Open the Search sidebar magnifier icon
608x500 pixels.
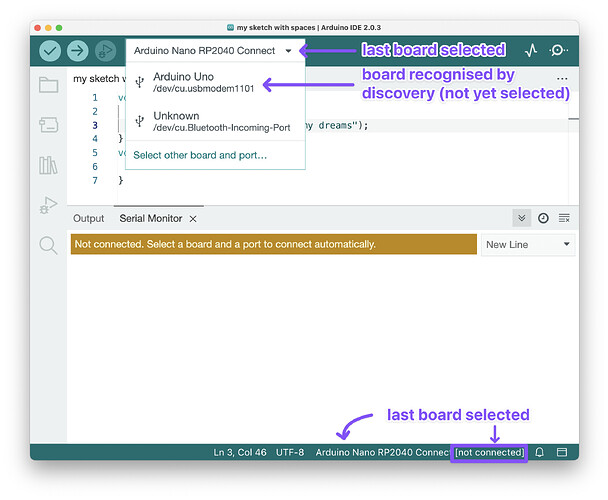coord(48,246)
